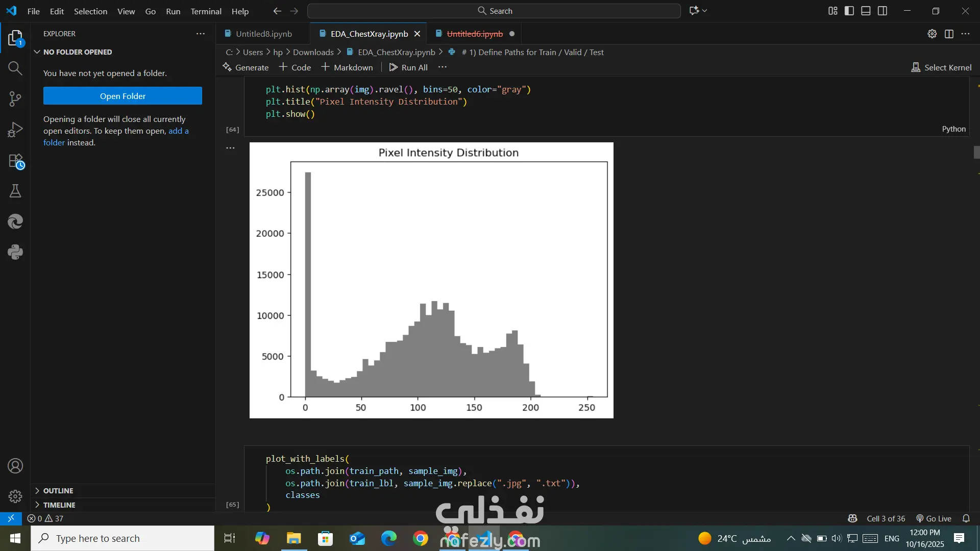Viewport: 980px width, 551px height.
Task: Toggle the Secondary Side Bar visibility
Action: click(883, 11)
